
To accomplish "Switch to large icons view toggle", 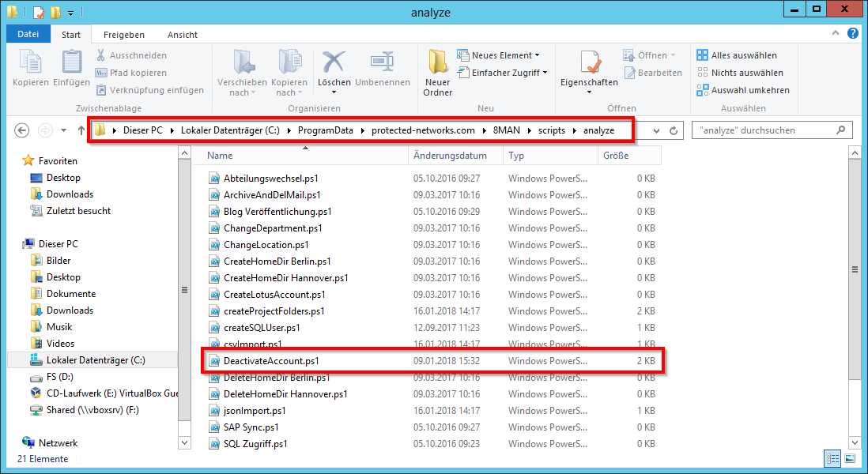I will [849, 458].
